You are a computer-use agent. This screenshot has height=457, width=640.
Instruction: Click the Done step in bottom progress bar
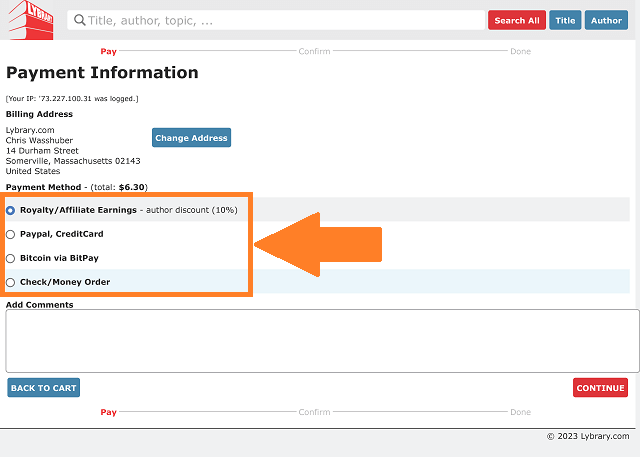coord(520,412)
